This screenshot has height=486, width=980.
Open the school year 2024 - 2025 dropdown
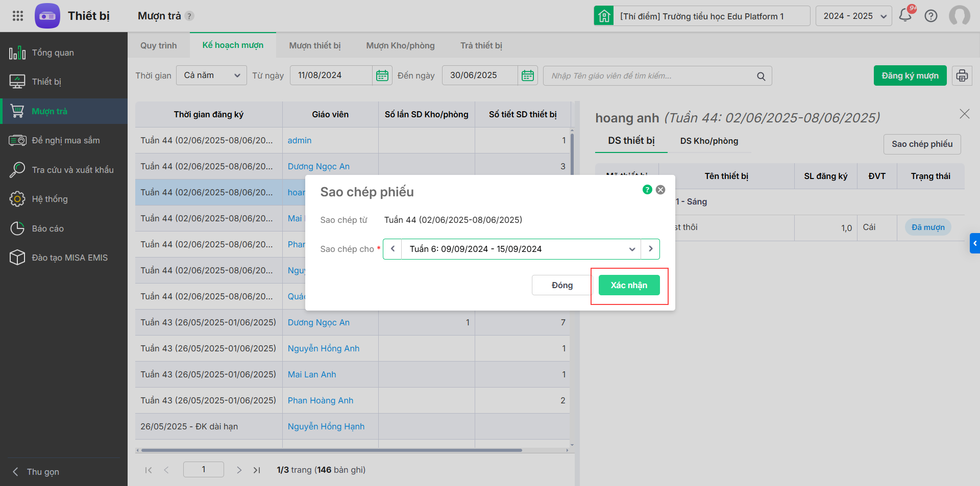point(854,16)
